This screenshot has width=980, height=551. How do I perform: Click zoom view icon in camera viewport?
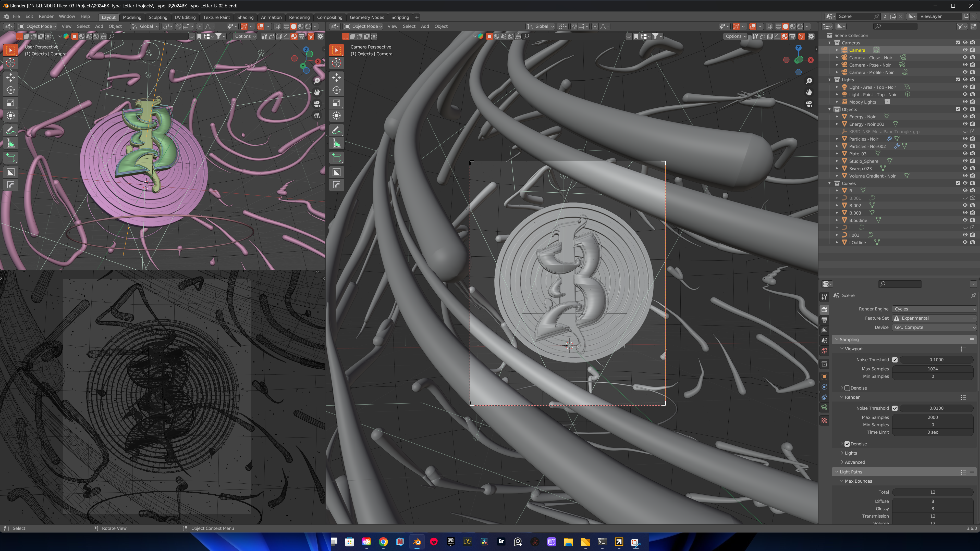809,81
